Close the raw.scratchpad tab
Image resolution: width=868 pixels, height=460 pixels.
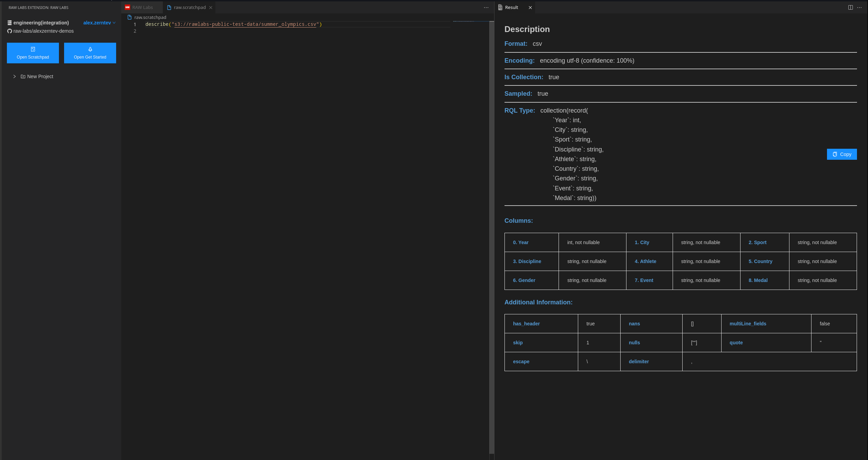(x=211, y=8)
